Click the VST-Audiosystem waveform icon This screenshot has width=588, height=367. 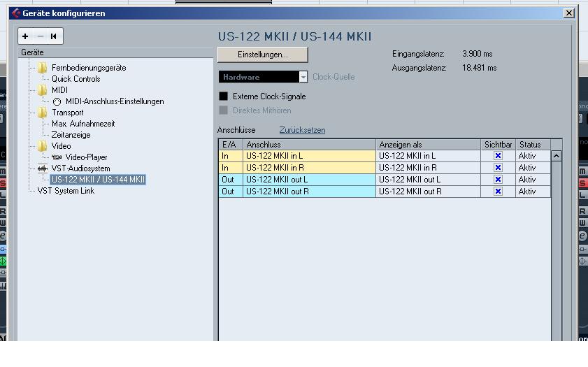tap(43, 168)
